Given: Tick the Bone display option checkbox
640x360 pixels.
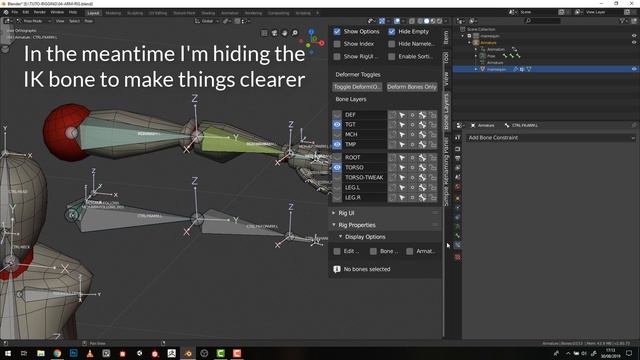Looking at the screenshot, I should [373, 251].
